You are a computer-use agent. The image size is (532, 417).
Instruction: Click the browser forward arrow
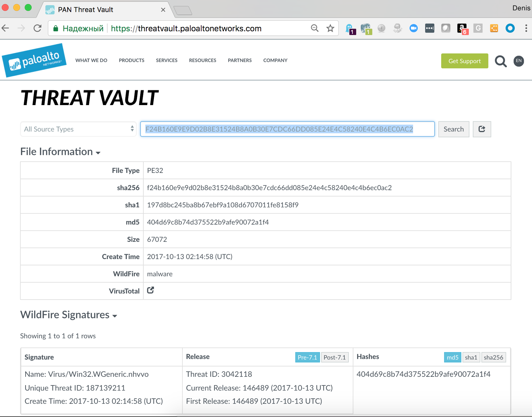coord(21,28)
